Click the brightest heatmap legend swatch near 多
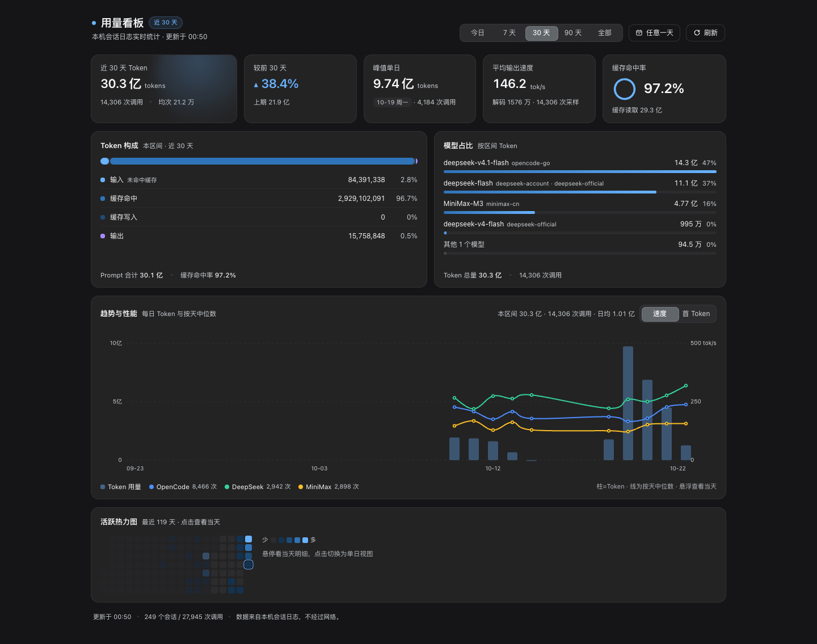Screen dimensions: 817x644 click(x=305, y=540)
